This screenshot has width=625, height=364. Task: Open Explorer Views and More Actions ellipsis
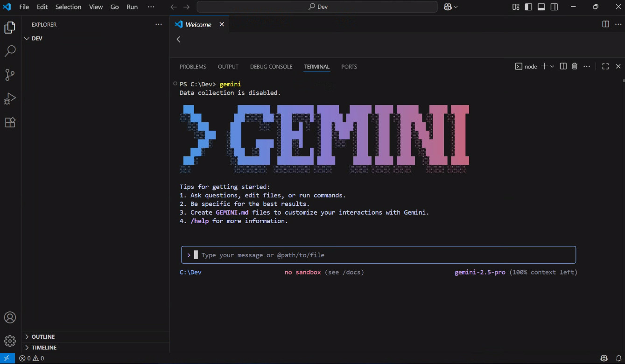159,24
